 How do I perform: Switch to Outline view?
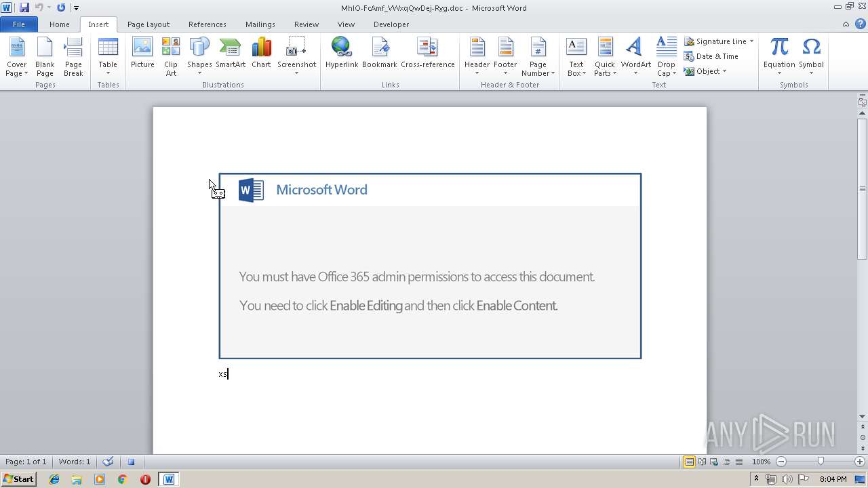point(726,462)
